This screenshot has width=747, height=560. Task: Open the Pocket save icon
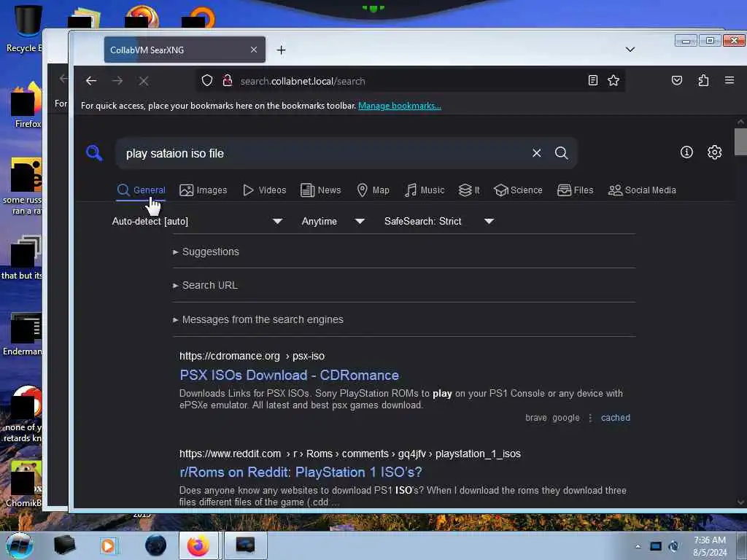pyautogui.click(x=676, y=80)
